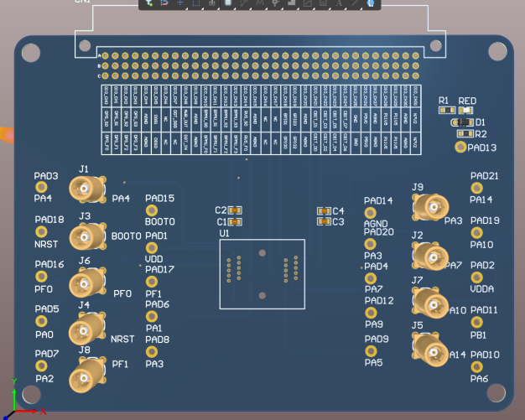Select the move objects plus icon
Viewport: 525px width, 420px height.
click(179, 4)
